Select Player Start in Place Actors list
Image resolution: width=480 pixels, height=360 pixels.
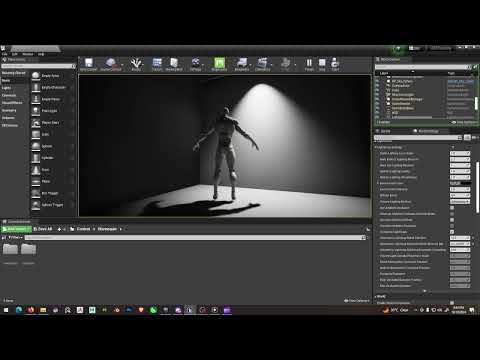coord(53,123)
